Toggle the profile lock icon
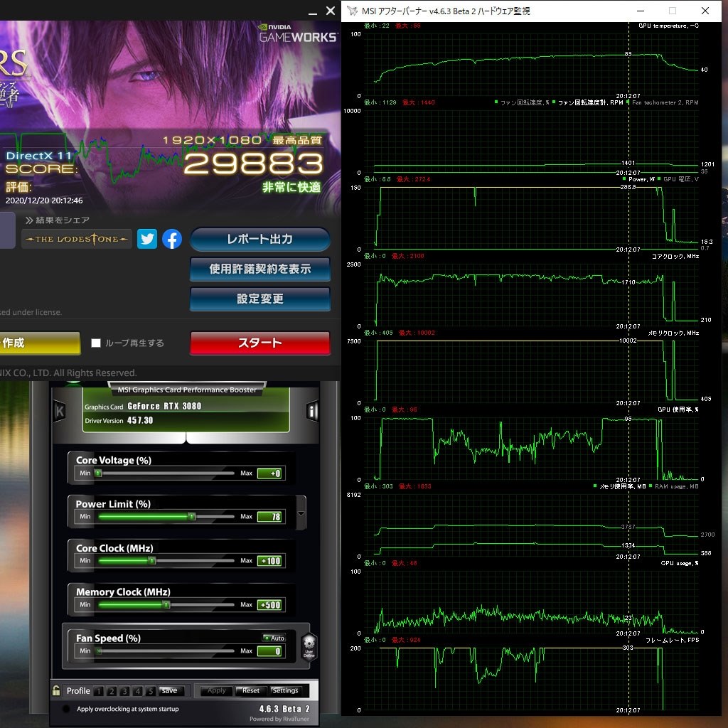The width and height of the screenshot is (728, 728). tap(56, 690)
